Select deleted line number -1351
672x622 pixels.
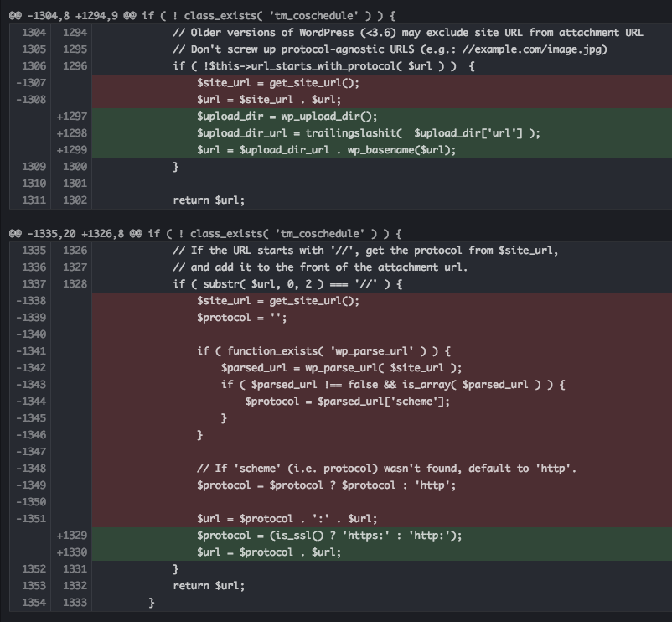pos(30,519)
